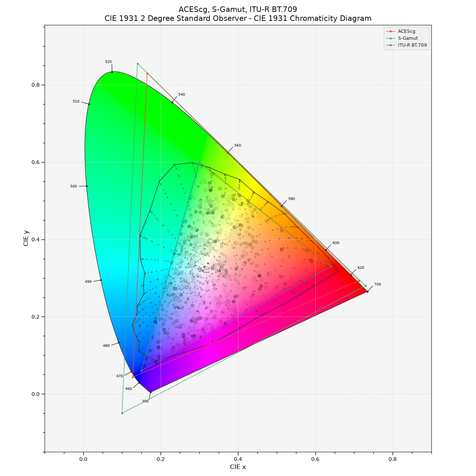
Task: Click the 520 nm point on spectral locus
Action: (112, 72)
